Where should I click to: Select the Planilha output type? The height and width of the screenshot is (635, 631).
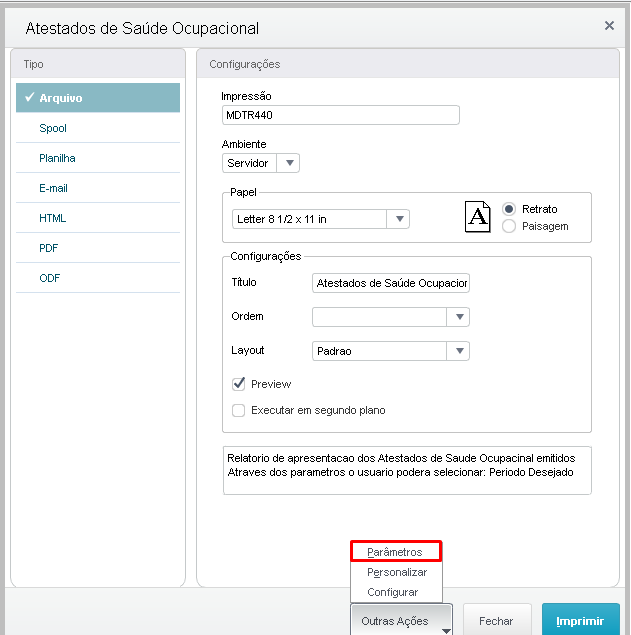click(x=98, y=158)
